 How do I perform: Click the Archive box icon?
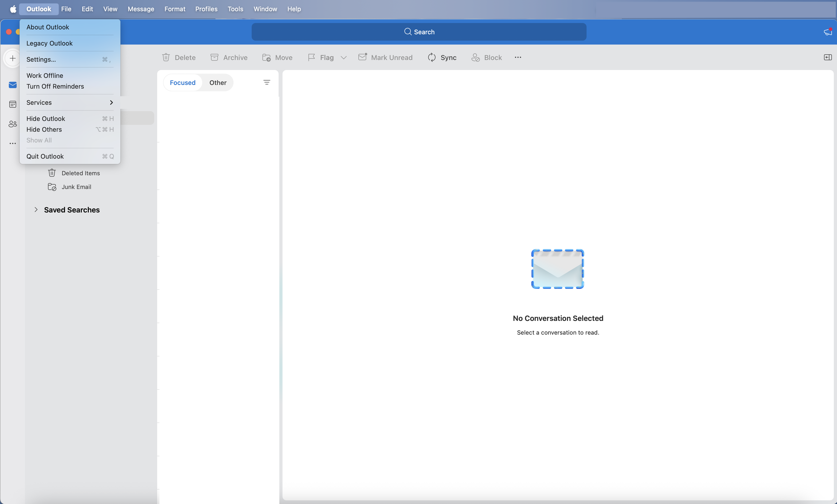tap(214, 57)
